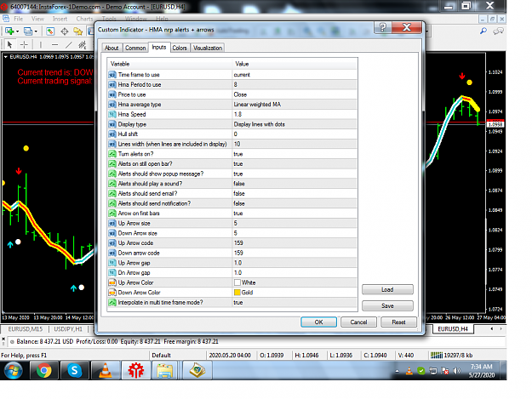532x399 pixels.
Task: Click the 'Up Arrow Color' variable icon
Action: [x=112, y=282]
